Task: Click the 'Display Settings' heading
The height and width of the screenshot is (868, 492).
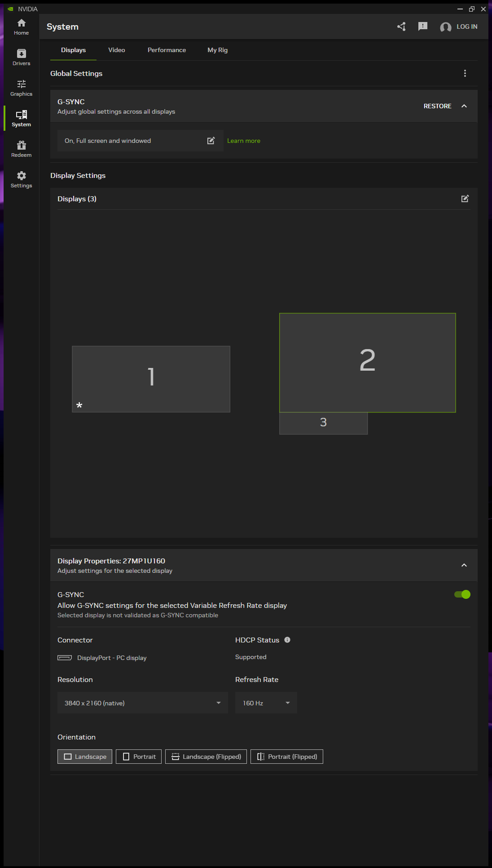Action: pos(78,175)
